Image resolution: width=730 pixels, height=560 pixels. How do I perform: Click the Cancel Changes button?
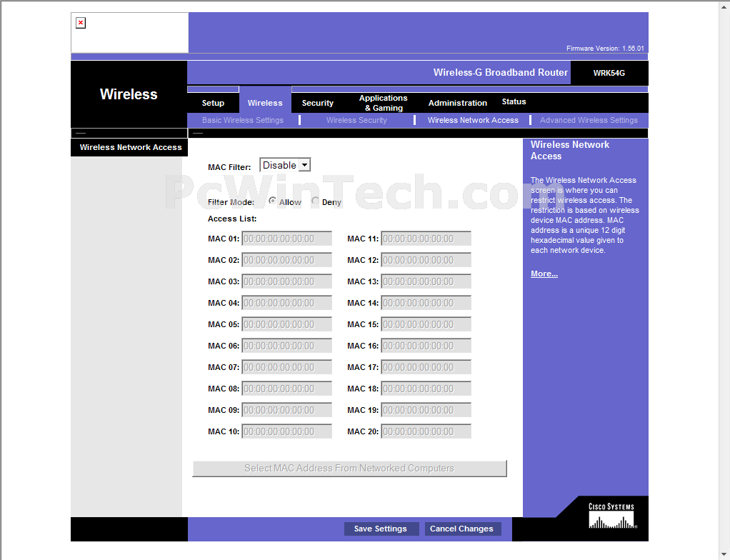(x=462, y=529)
